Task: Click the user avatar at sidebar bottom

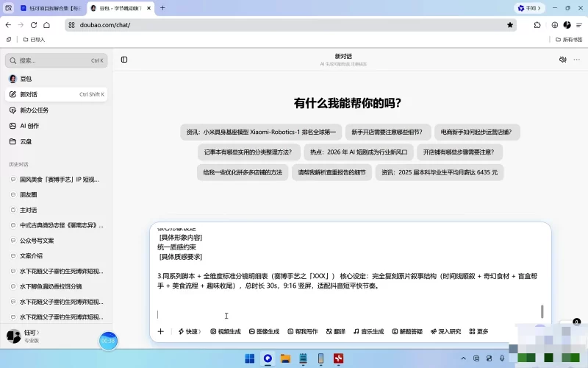Action: click(x=14, y=336)
